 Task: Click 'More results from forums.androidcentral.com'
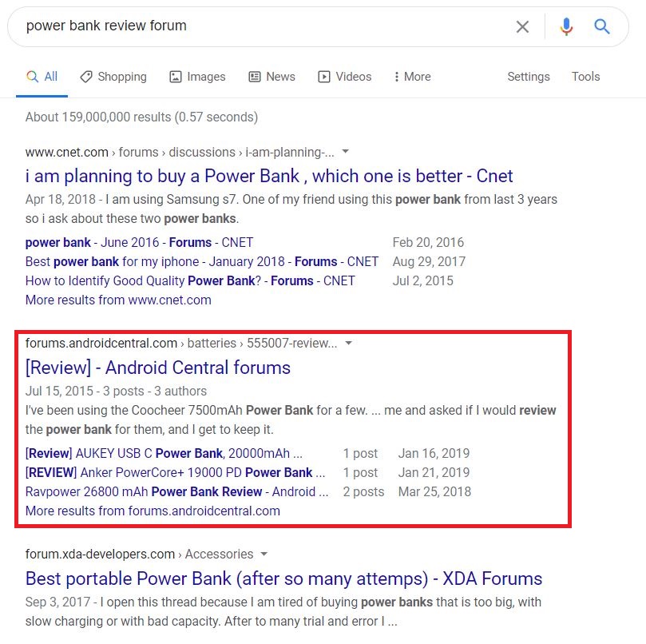[x=153, y=511]
